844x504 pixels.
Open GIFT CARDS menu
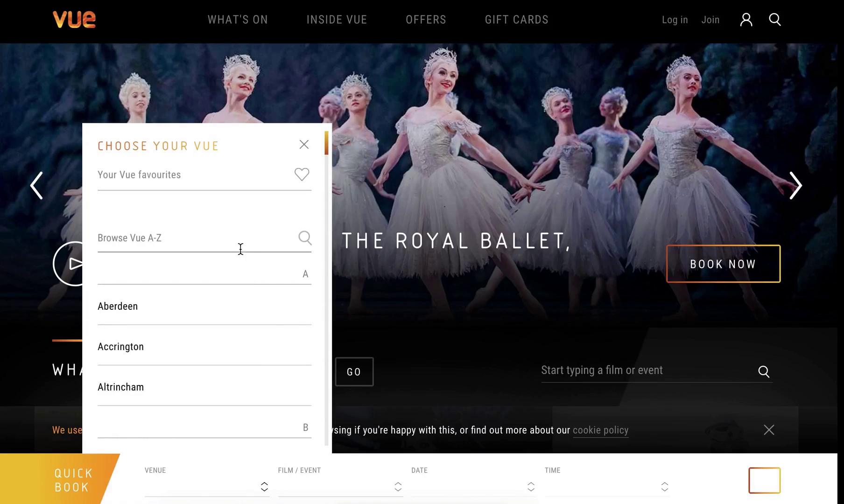516,20
